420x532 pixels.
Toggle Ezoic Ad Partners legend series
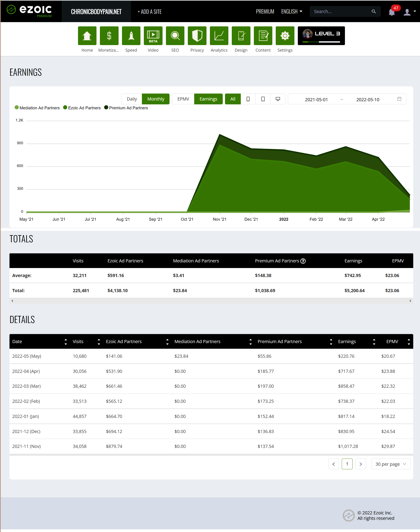[x=82, y=108]
